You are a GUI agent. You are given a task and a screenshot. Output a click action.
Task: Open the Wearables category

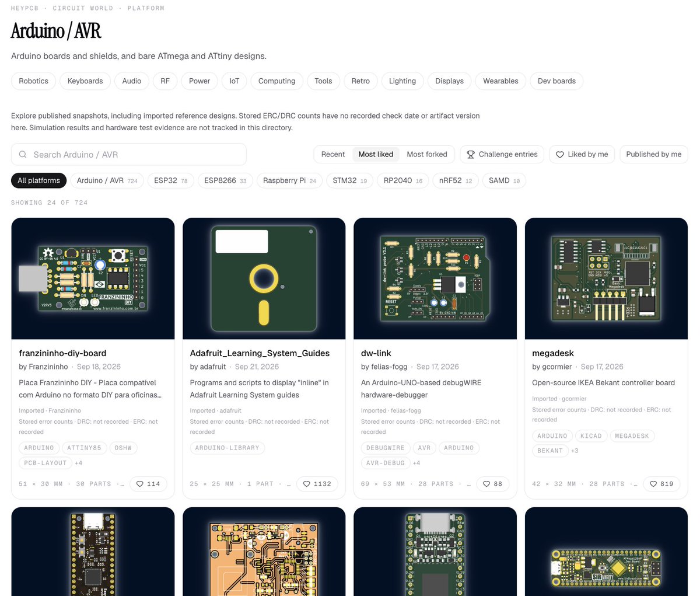[x=501, y=81]
